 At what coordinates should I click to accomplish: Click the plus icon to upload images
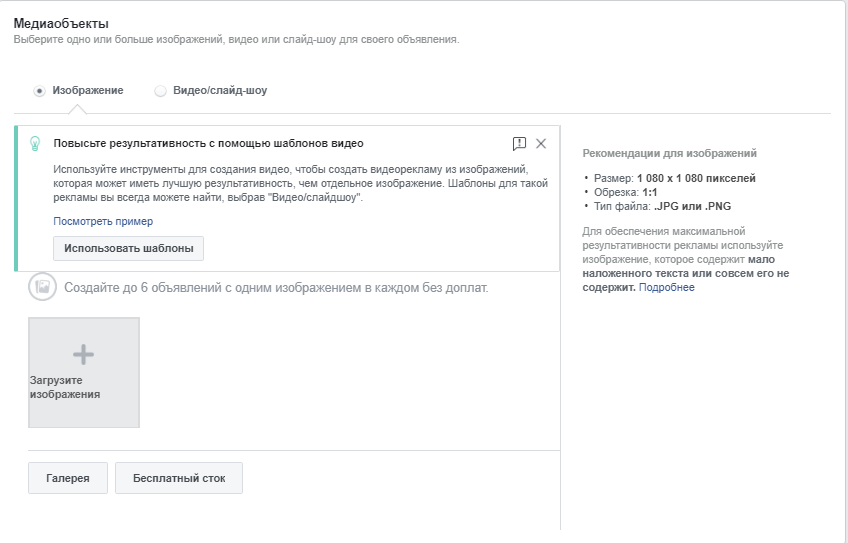click(84, 354)
